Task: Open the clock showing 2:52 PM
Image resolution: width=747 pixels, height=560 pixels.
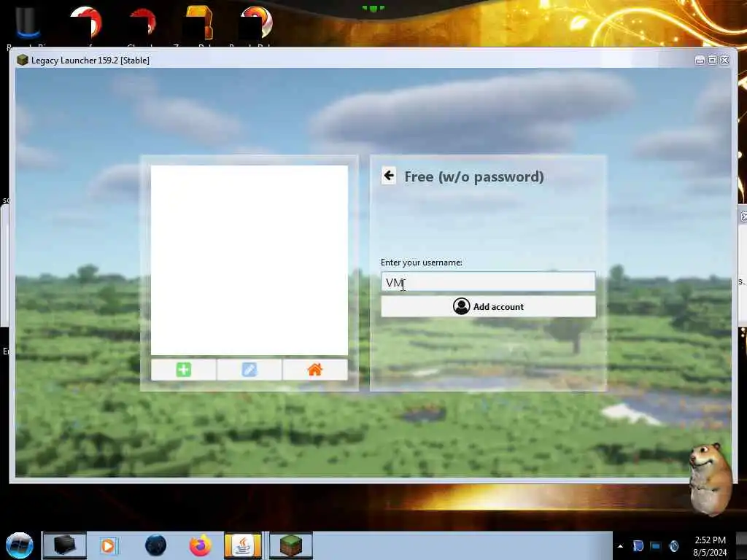Action: point(710,545)
